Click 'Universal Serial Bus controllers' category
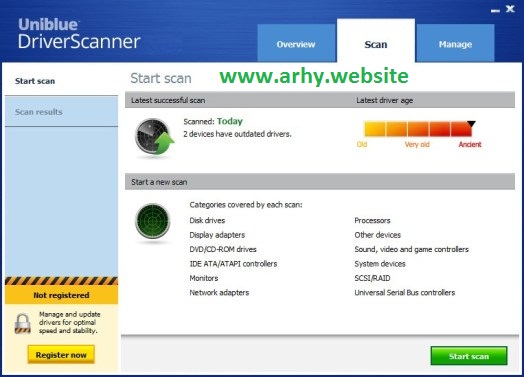524x377 pixels. [x=405, y=292]
